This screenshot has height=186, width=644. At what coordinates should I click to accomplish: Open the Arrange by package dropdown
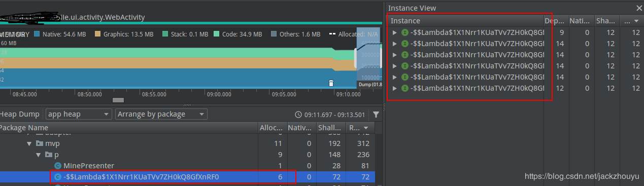pyautogui.click(x=161, y=114)
